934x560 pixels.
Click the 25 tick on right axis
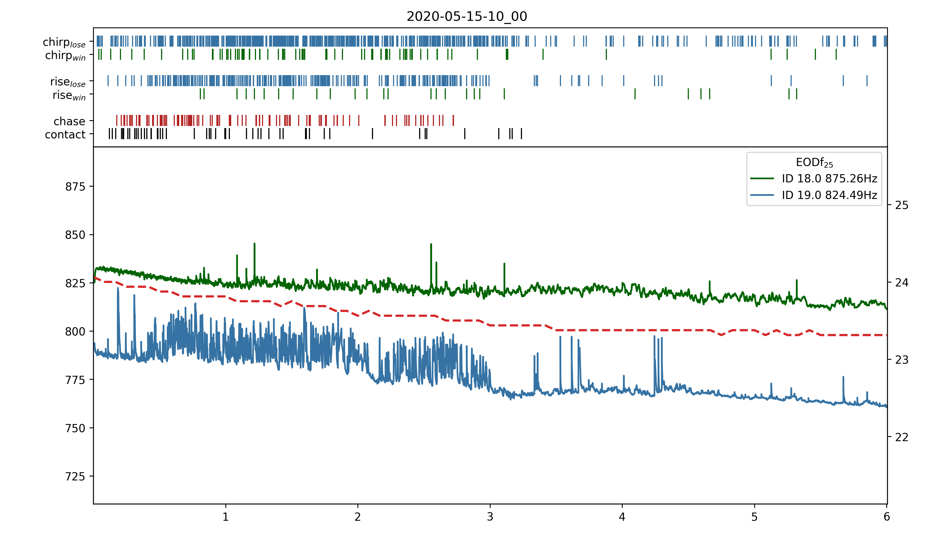(902, 205)
